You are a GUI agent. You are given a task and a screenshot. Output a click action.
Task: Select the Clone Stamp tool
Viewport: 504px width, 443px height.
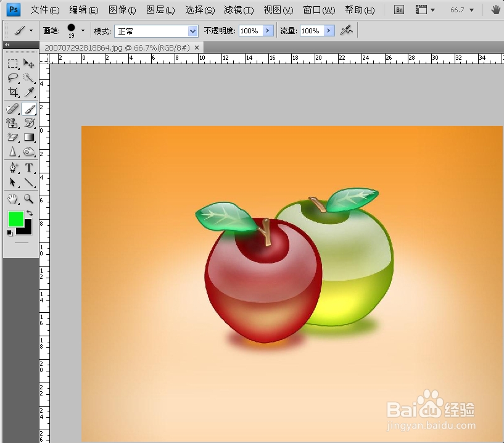click(x=12, y=123)
